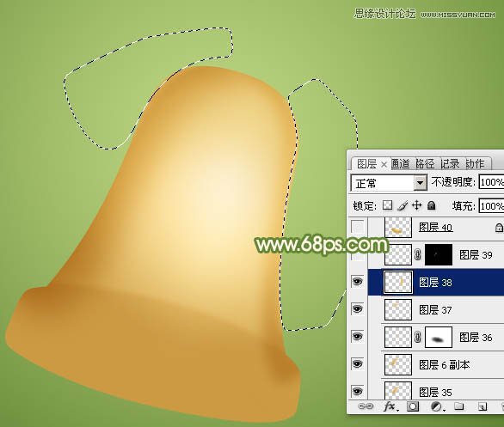Click the mask link icon on 图层 39
Screen dimensions: 504x427
417,255
